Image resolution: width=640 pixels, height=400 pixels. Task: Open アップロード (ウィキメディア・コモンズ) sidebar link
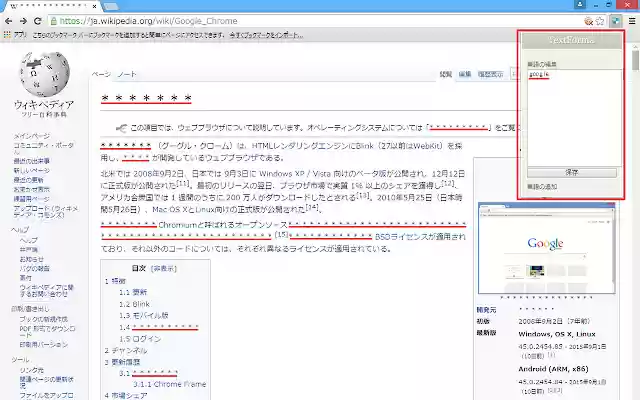(46, 211)
